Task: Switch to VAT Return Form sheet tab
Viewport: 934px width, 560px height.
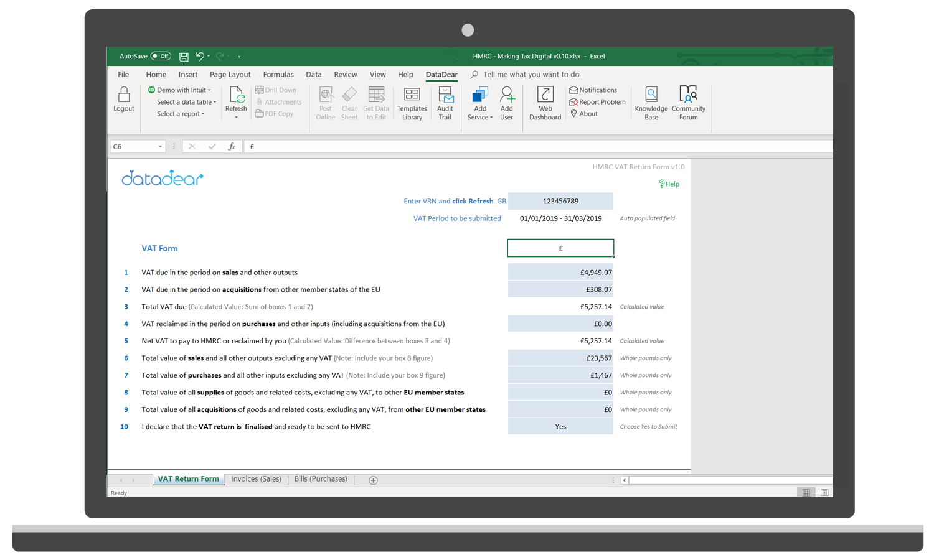Action: 188,479
